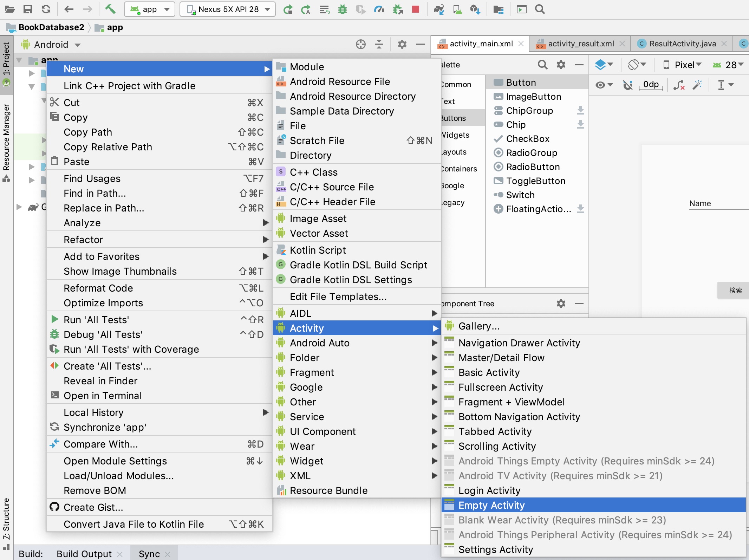Click the Sync Project with Gradle icon
749x560 pixels.
438,9
